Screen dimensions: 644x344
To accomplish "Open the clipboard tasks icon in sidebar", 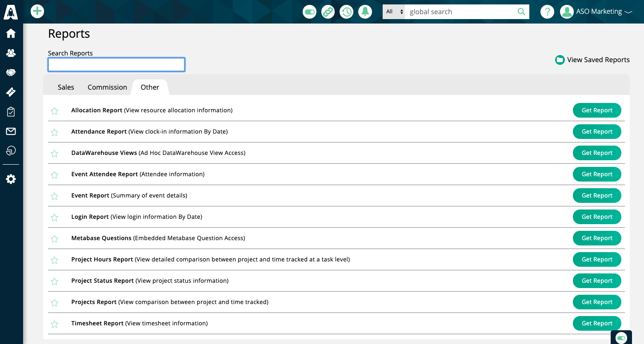I will (x=11, y=112).
